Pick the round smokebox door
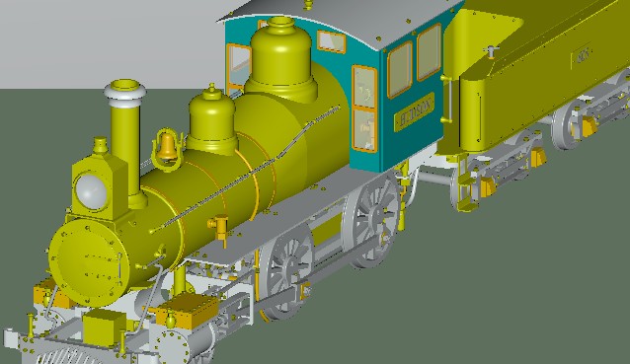 pyautogui.click(x=89, y=262)
